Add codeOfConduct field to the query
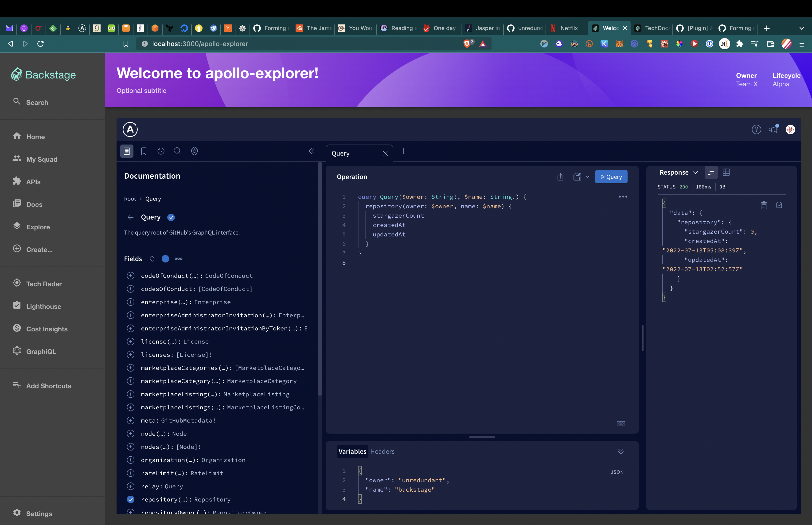 pos(130,275)
